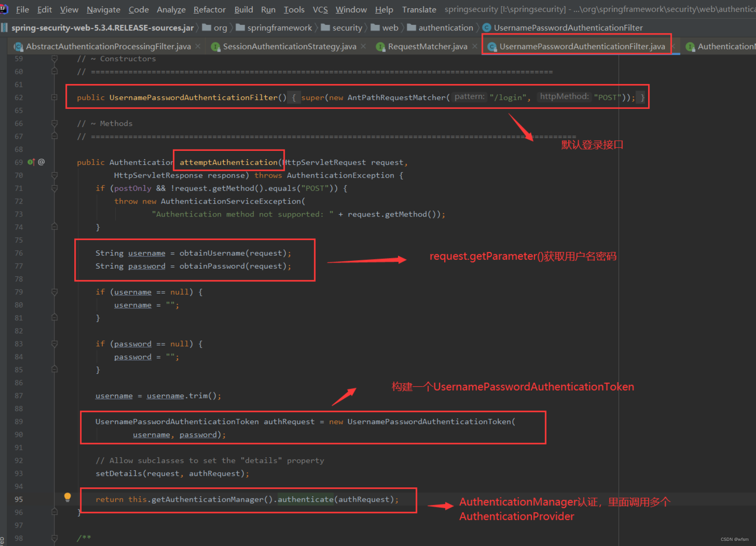
Task: Click the web breadcrumb segment
Action: pos(390,28)
